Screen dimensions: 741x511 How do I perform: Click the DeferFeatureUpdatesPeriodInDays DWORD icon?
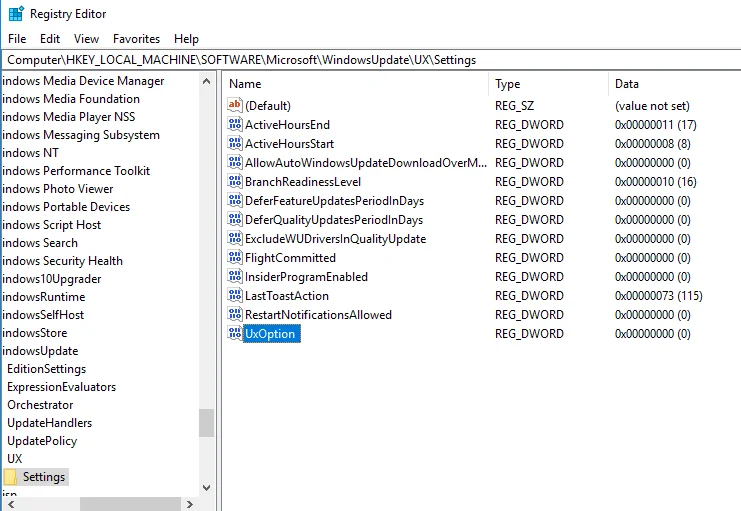tap(234, 200)
